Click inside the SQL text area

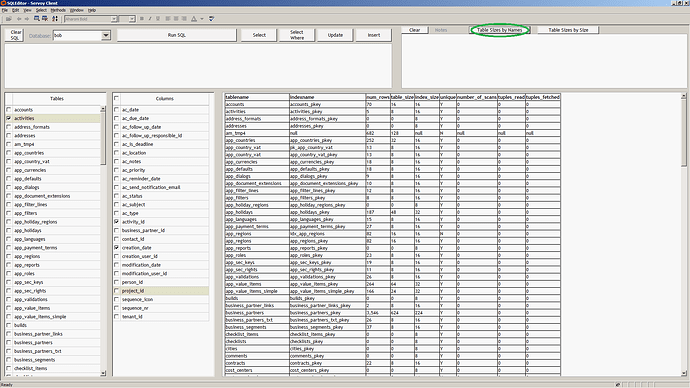pos(198,66)
